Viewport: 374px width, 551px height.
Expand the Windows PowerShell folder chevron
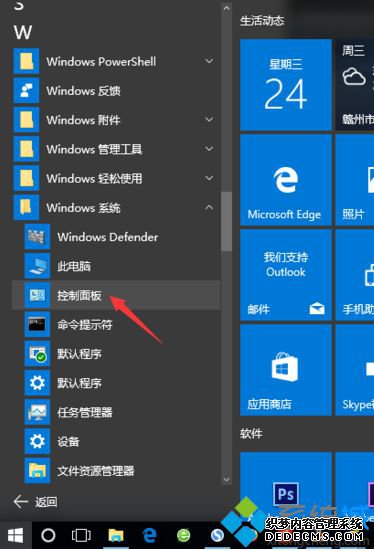coord(209,61)
